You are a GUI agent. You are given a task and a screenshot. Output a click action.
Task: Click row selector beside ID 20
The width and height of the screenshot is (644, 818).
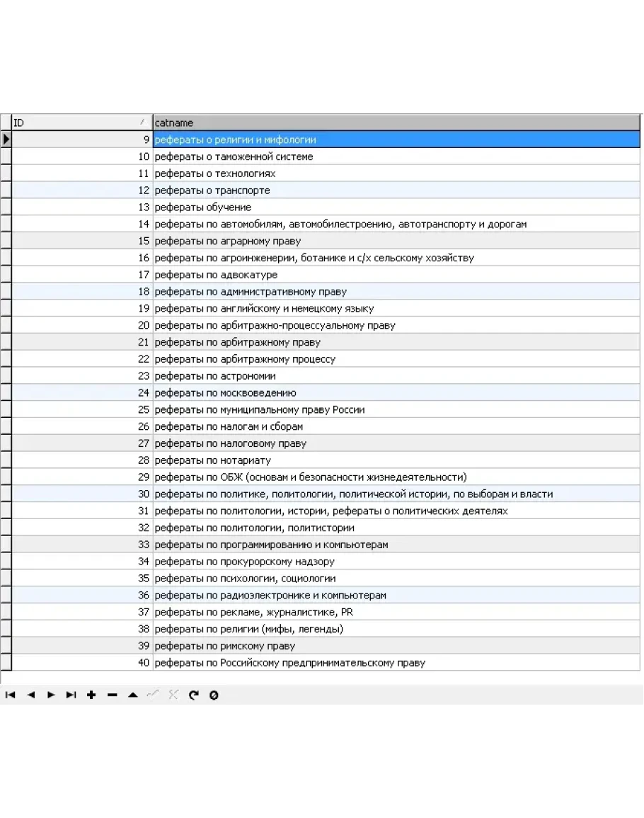[6, 326]
